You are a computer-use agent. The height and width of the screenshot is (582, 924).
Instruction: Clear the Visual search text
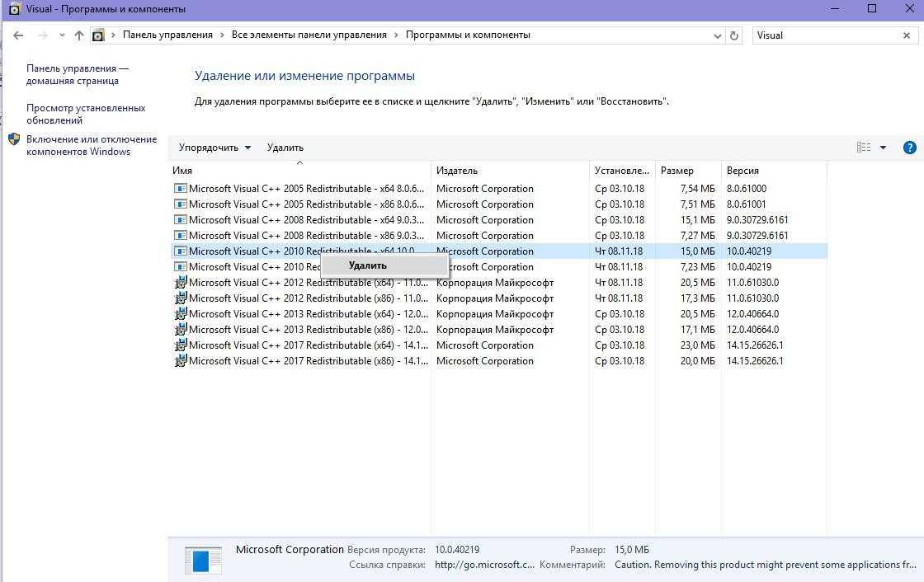[x=907, y=35]
